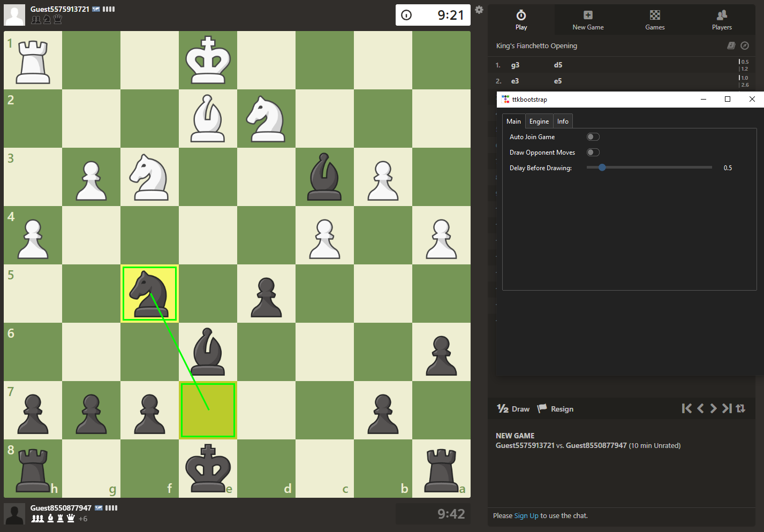Go to the Players section
Viewport: 764px width, 532px height.
pos(722,20)
